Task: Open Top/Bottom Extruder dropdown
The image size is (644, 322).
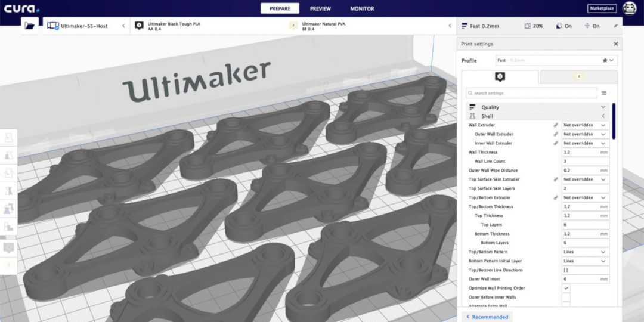Action: 586,197
